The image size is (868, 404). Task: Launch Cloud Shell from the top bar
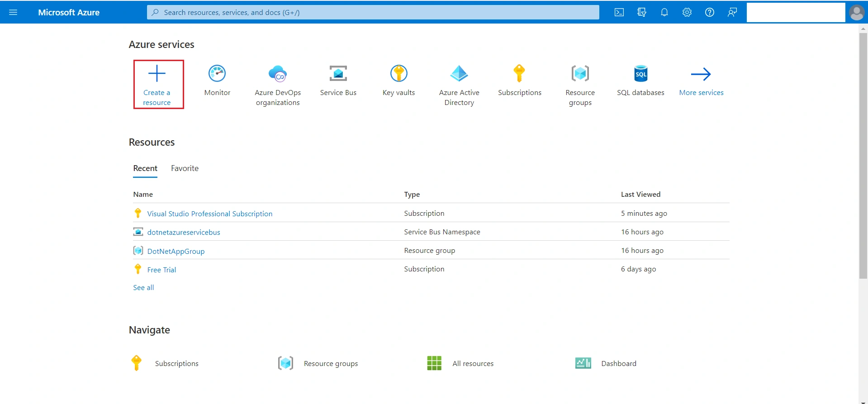pyautogui.click(x=619, y=12)
